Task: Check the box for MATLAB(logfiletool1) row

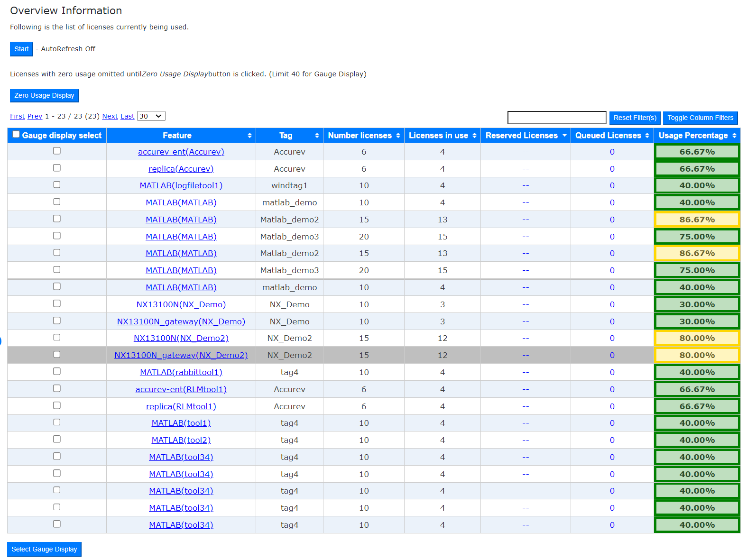Action: pos(57,184)
